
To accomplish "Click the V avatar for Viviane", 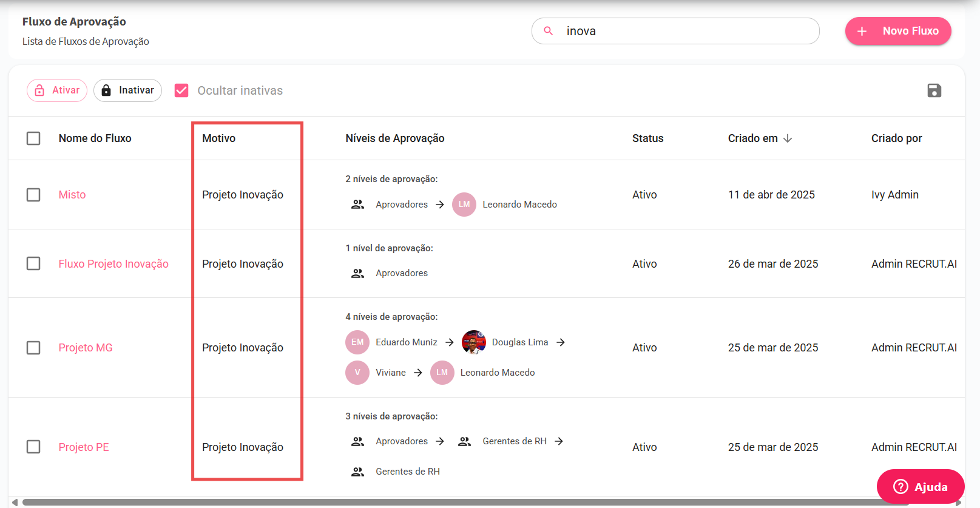I will [357, 373].
